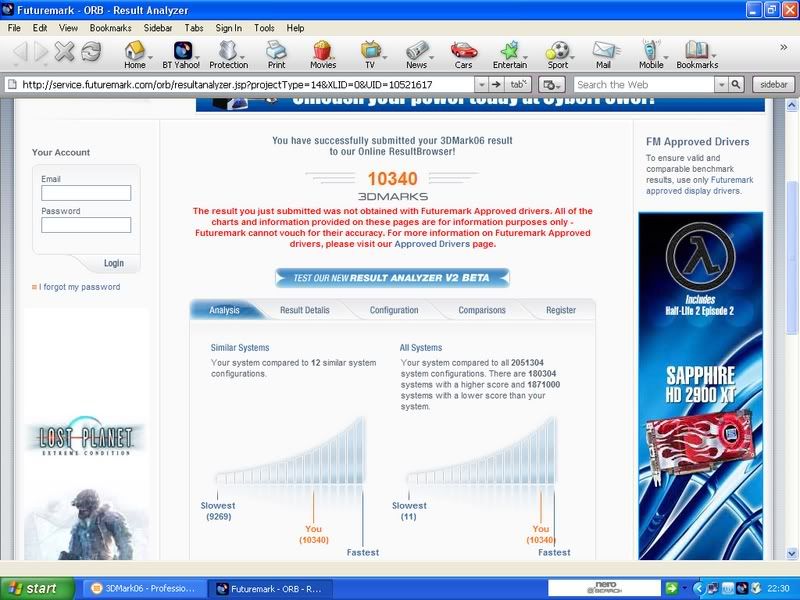The width and height of the screenshot is (800, 600).
Task: Open the Sapphire HD 2900 XT advertisement
Action: (701, 386)
